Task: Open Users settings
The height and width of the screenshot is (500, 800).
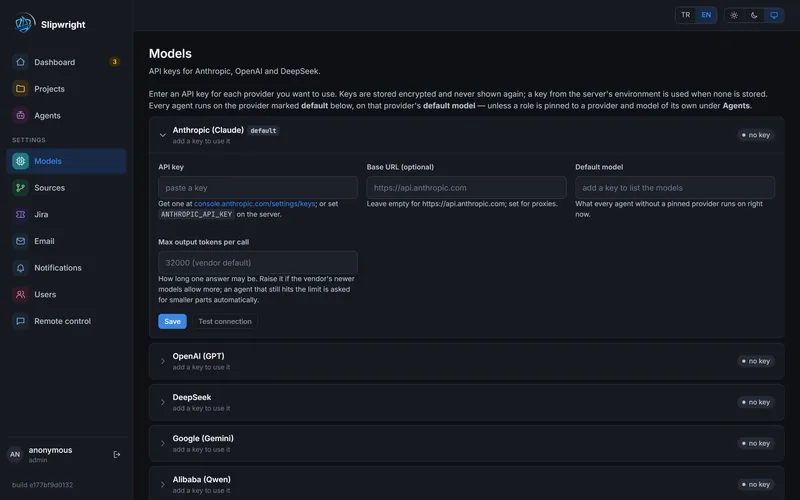Action: pos(66,294)
